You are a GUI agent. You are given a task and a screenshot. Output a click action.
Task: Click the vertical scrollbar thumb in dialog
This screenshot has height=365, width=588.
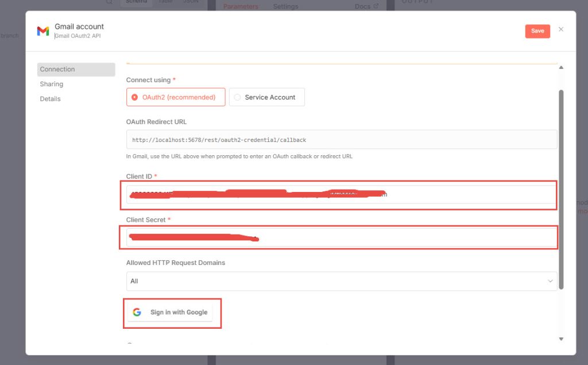pyautogui.click(x=561, y=190)
